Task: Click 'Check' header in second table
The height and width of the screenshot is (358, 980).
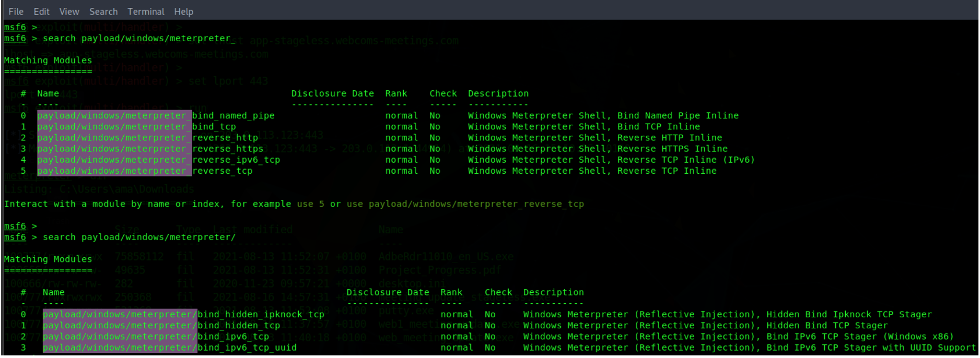Action: pyautogui.click(x=498, y=292)
